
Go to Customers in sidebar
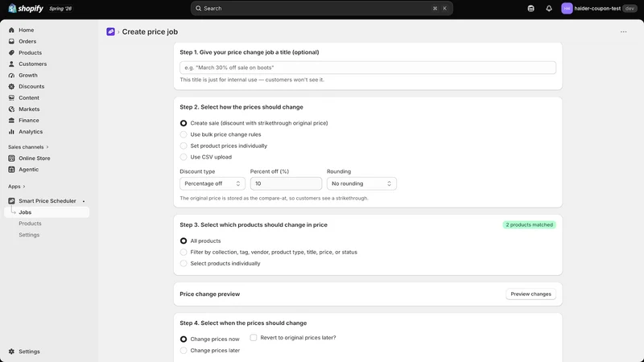pos(32,64)
